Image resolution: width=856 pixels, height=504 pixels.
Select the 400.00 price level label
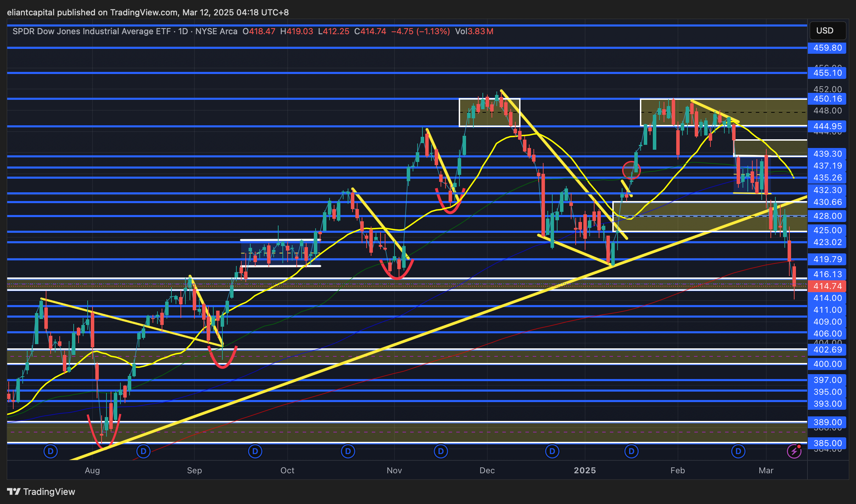pyautogui.click(x=827, y=364)
